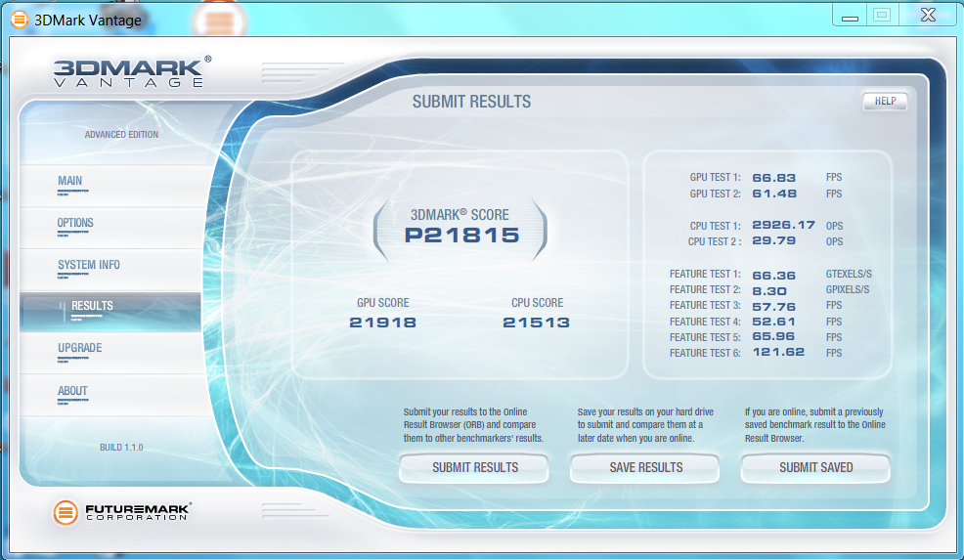The width and height of the screenshot is (964, 560).
Task: Click the GTEXELS/S unit label
Action: pyautogui.click(x=849, y=275)
